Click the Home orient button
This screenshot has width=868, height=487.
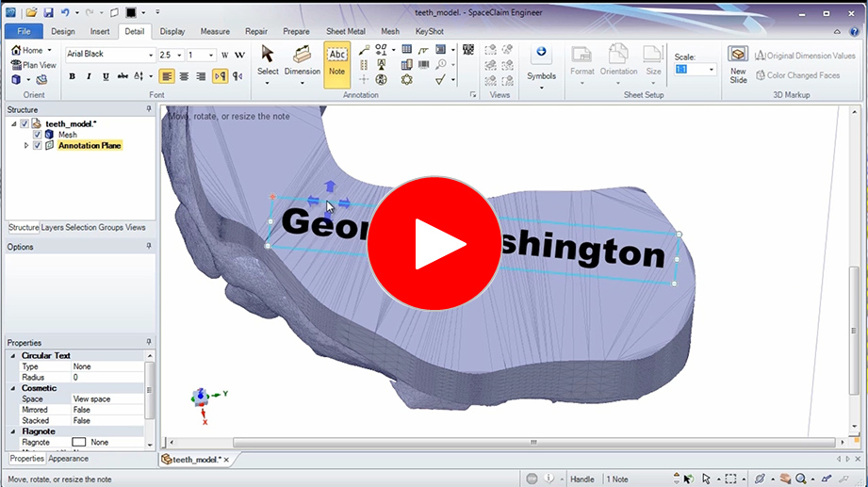[x=27, y=50]
